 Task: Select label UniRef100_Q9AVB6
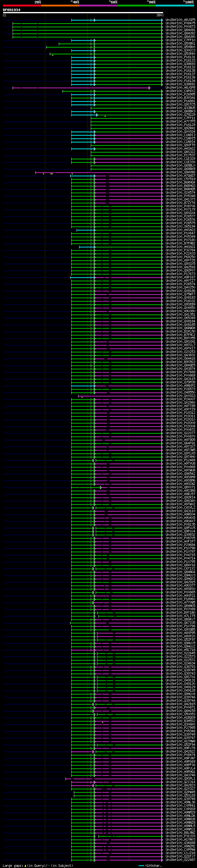(180, 172)
